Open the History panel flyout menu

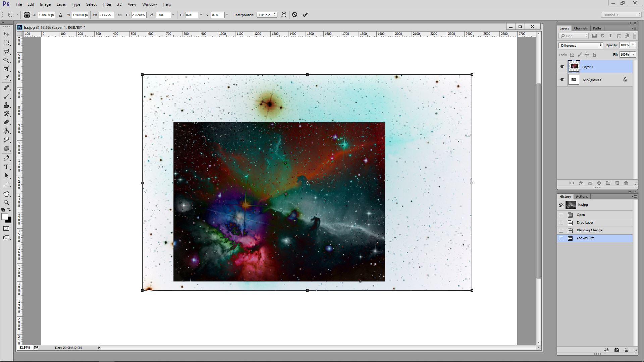[634, 196]
